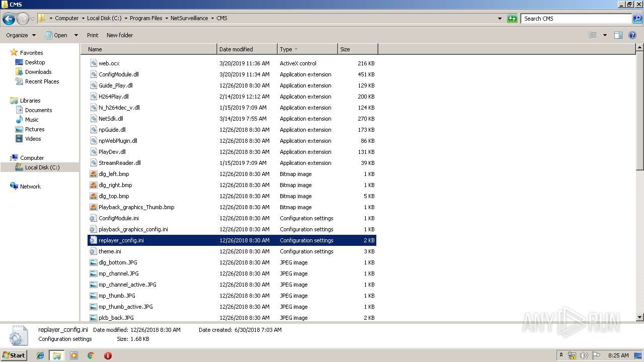Click the Change your view icon
The image size is (644, 362).
[593, 35]
